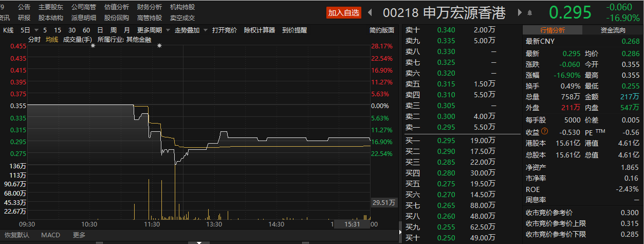644x244 pixels.
Task: Expand the 走势叠加 dropdown
Action: tap(205, 30)
